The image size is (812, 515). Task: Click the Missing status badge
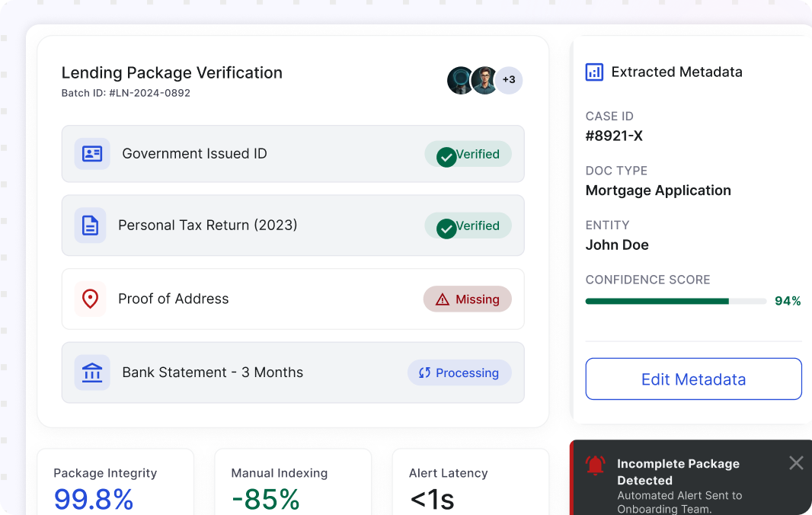[x=468, y=299]
